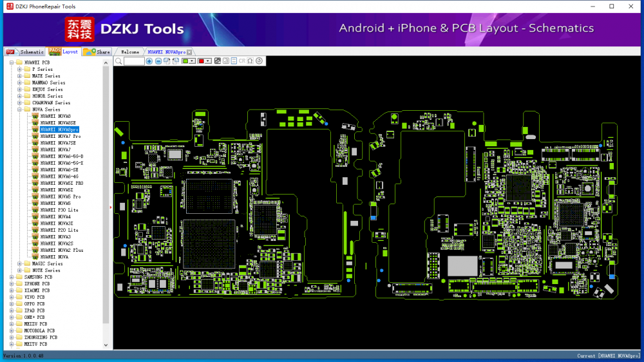Expand the IPHONE PCB node

click(x=12, y=283)
